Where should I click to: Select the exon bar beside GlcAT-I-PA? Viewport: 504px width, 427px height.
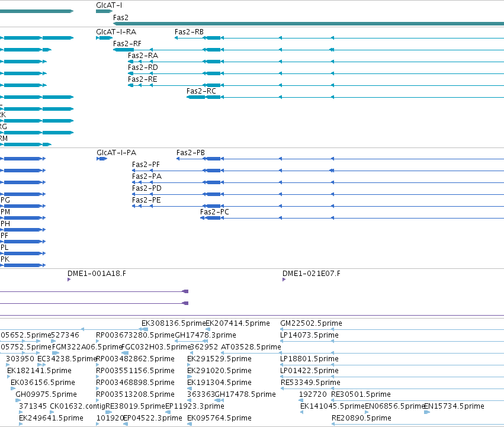click(102, 159)
